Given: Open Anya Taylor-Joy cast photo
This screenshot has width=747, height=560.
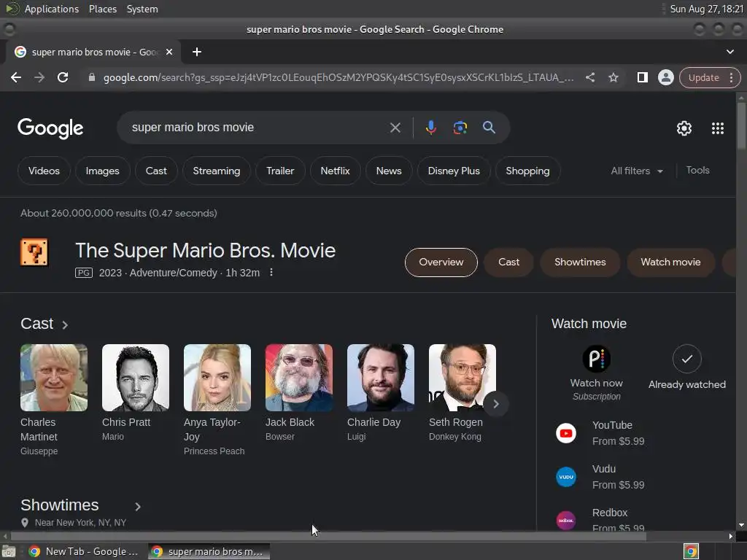Looking at the screenshot, I should pyautogui.click(x=217, y=378).
